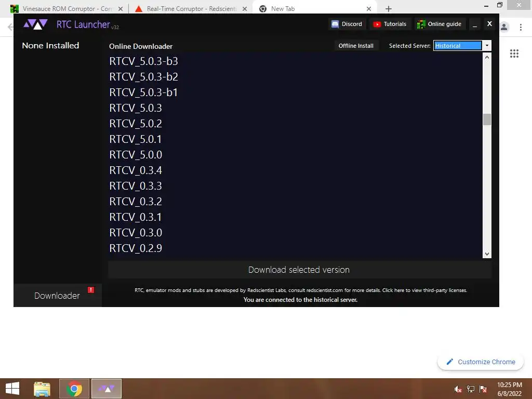The width and height of the screenshot is (532, 399).
Task: Click the RTC Launcher logo icon
Action: point(35,24)
